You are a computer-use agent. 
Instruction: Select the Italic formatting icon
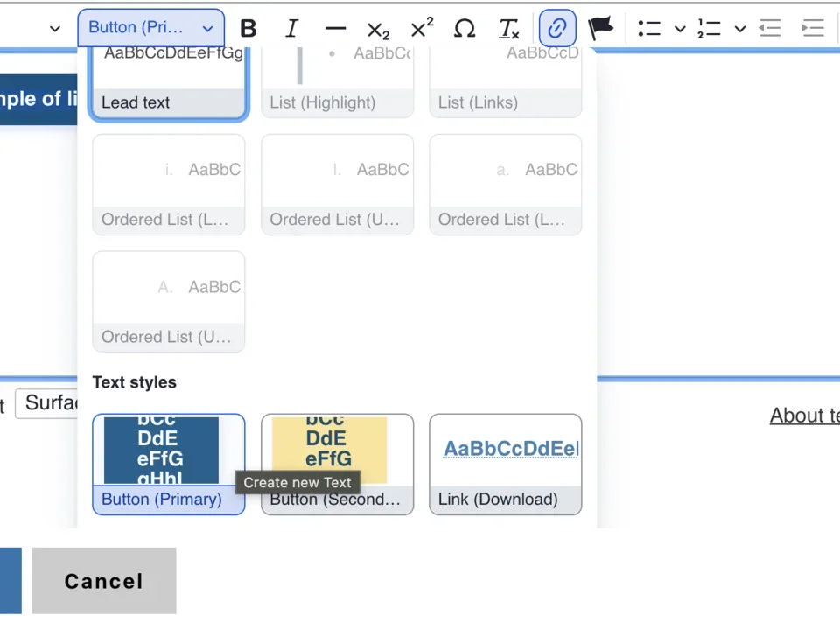[x=291, y=28]
